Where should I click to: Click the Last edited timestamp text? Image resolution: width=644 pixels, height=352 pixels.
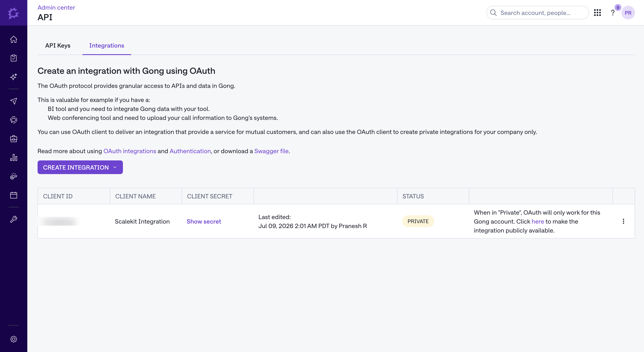click(x=312, y=221)
